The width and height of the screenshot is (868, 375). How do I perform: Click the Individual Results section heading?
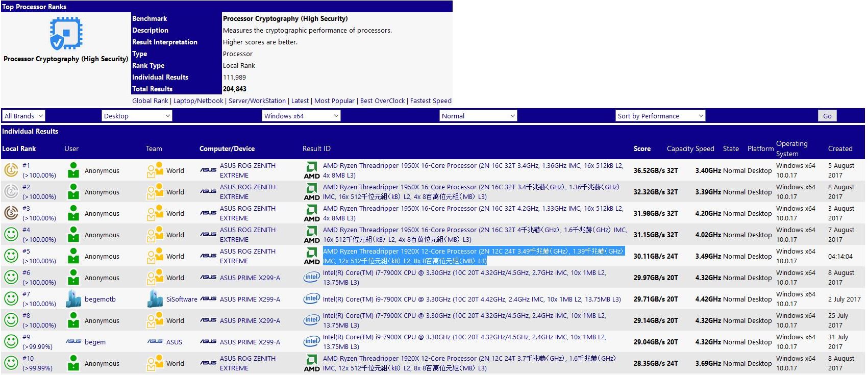tap(30, 131)
